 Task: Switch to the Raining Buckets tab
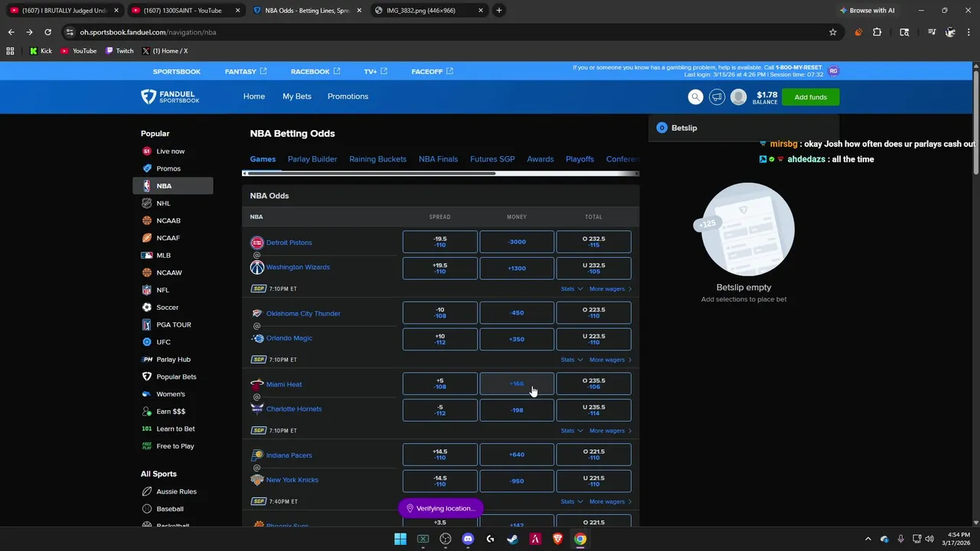pyautogui.click(x=377, y=159)
